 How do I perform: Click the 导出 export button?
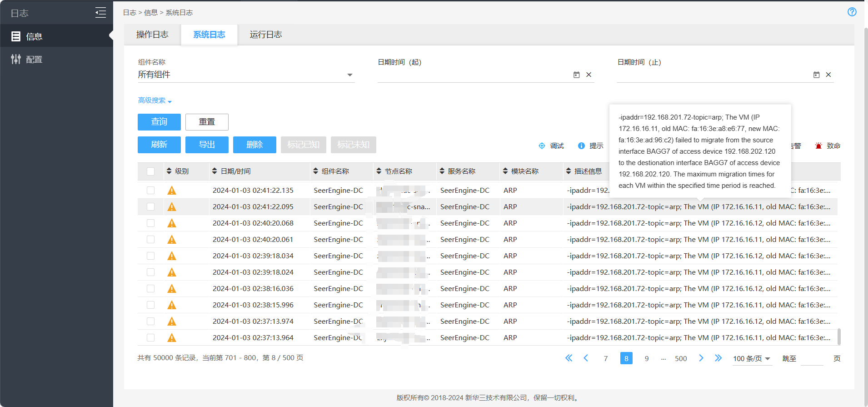(x=207, y=145)
